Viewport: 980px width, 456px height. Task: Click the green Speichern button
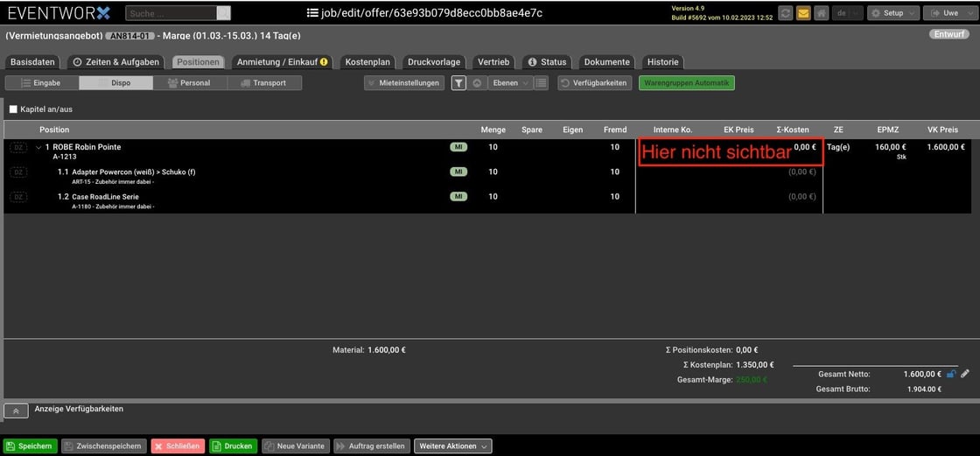point(30,445)
